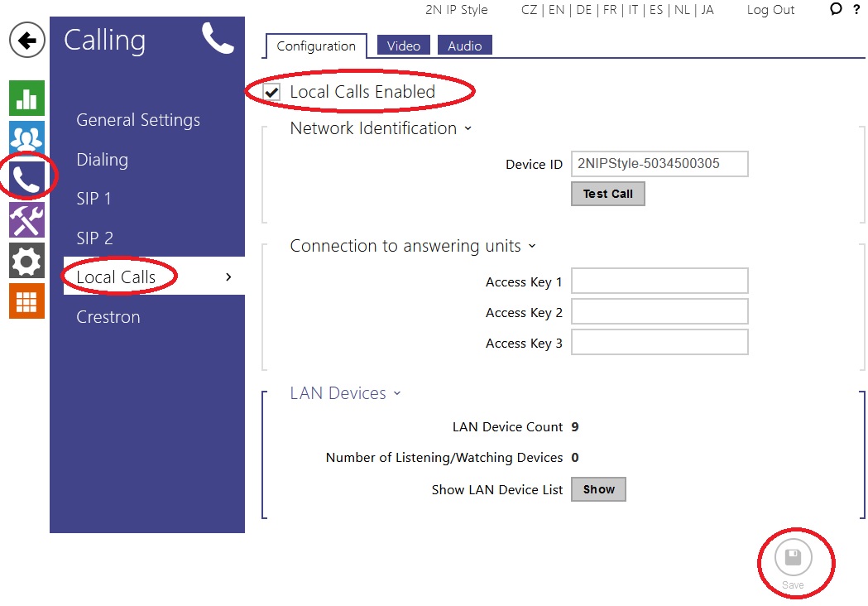Click the phone icon beside Calling header
868x606 pixels.
tap(218, 38)
